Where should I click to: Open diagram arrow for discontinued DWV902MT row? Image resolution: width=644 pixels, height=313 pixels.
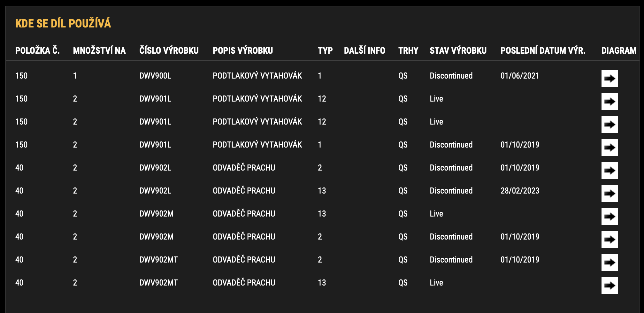pos(609,263)
